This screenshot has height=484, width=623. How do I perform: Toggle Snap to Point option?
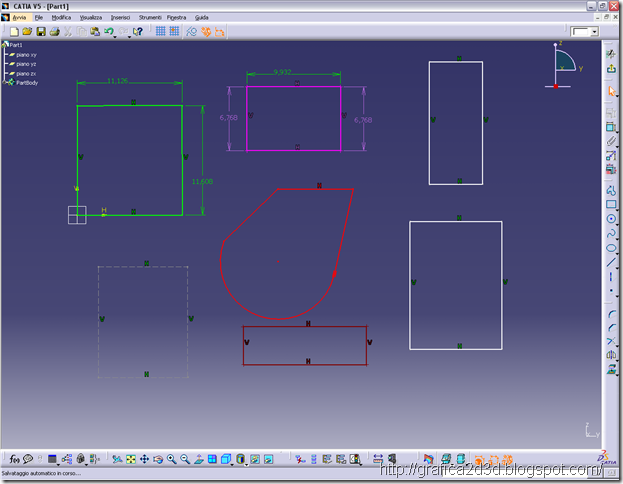pos(174,31)
